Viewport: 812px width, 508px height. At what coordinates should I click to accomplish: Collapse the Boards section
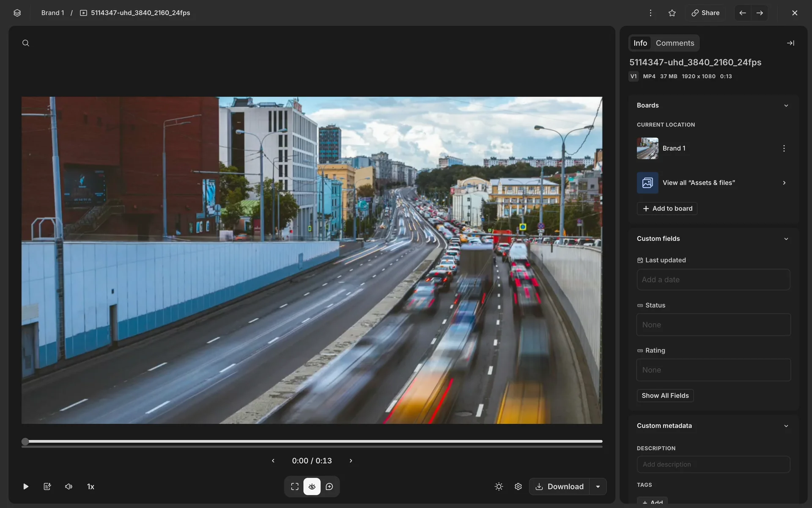(x=786, y=105)
